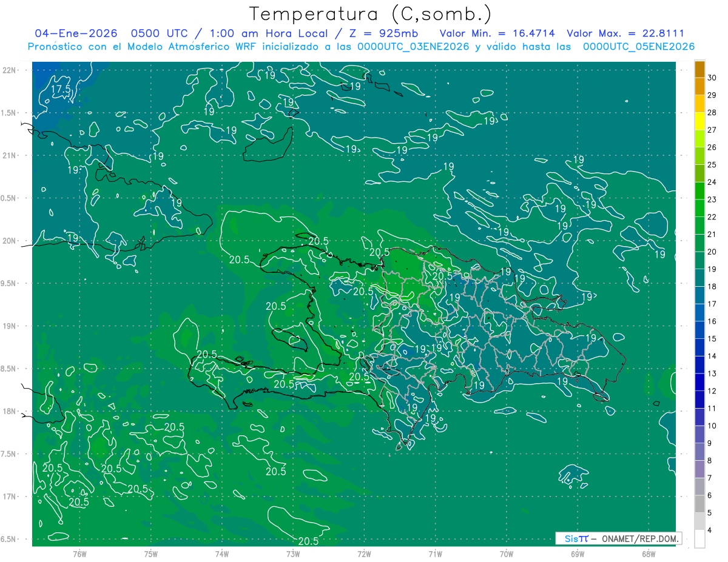Click the "69W" longitude axis label

[x=578, y=554]
